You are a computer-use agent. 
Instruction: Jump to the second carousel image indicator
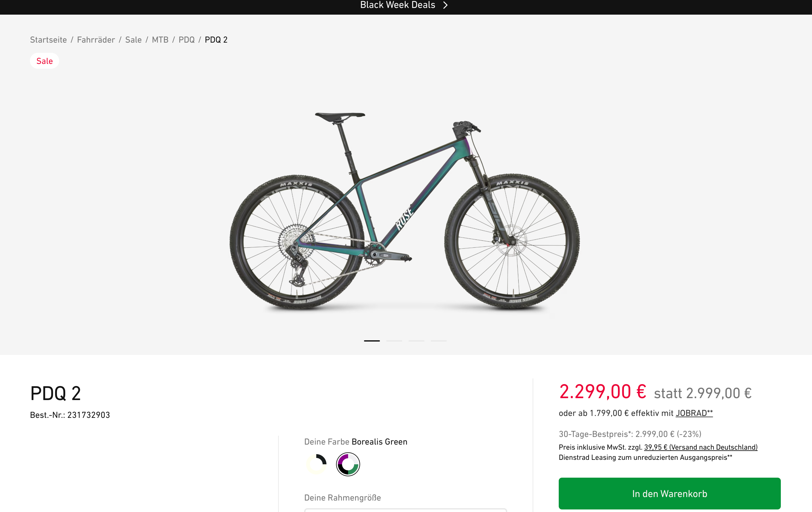coord(394,341)
